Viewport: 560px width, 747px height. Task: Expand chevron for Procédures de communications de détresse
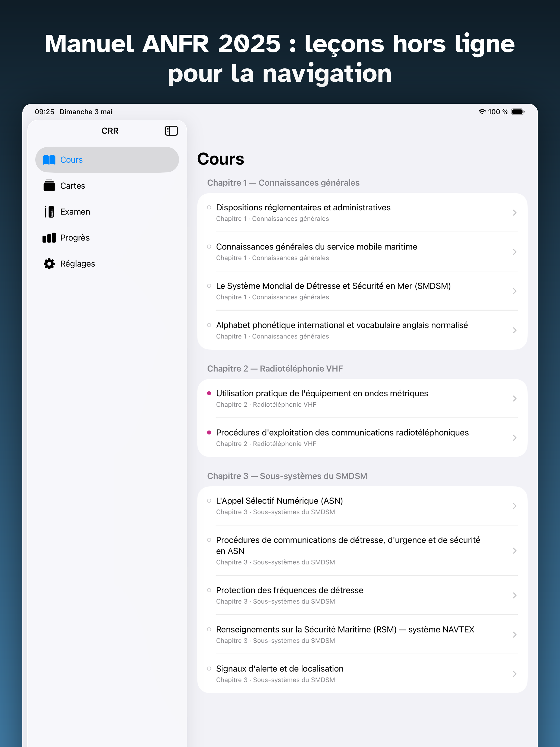514,550
